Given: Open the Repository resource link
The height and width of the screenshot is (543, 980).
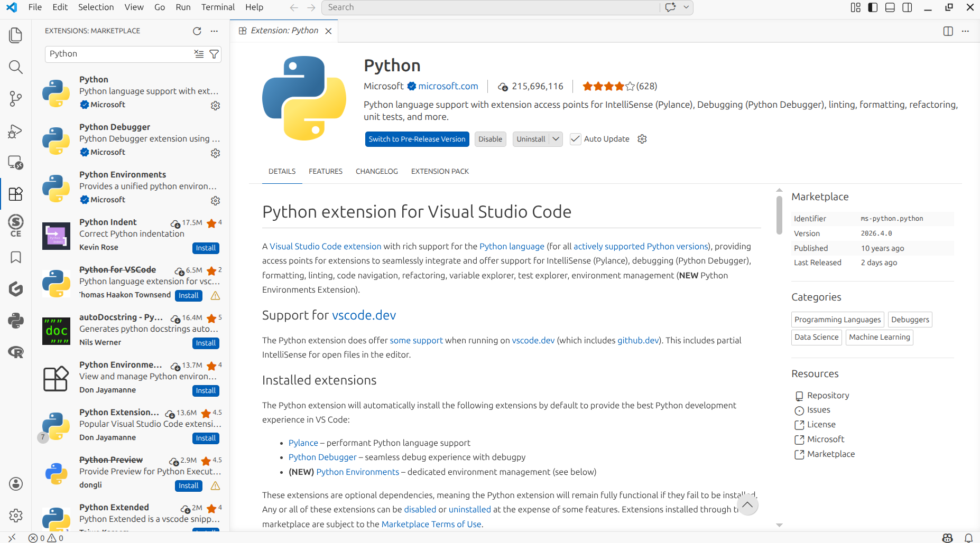Looking at the screenshot, I should pos(828,395).
